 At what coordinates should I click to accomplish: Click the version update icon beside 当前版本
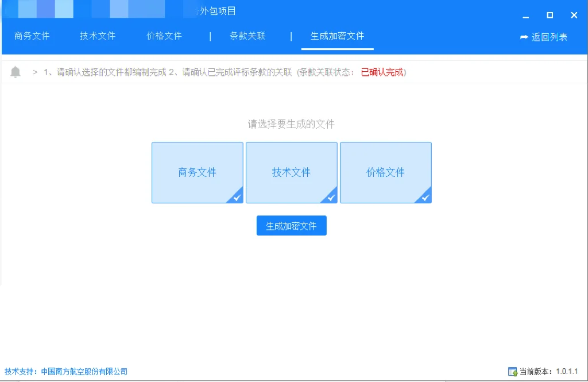[x=513, y=371]
